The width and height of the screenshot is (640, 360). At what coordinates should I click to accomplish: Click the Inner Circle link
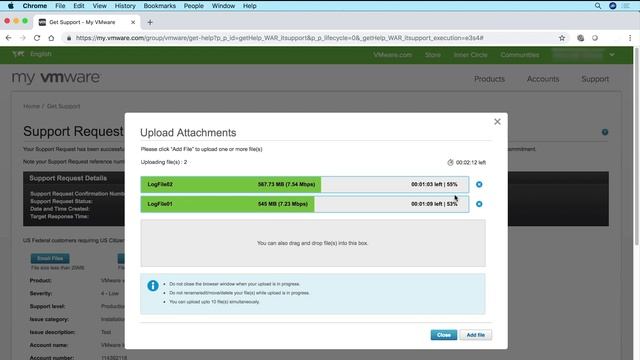(470, 55)
